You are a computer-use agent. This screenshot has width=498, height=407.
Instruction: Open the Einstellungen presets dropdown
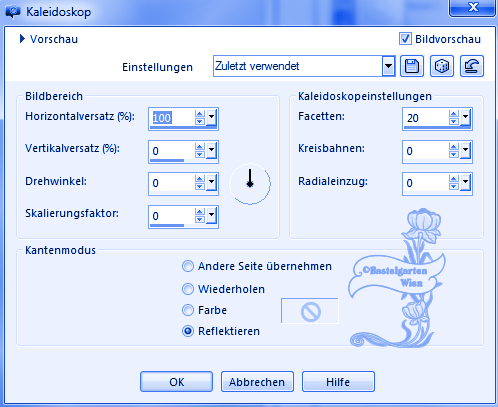pos(388,66)
